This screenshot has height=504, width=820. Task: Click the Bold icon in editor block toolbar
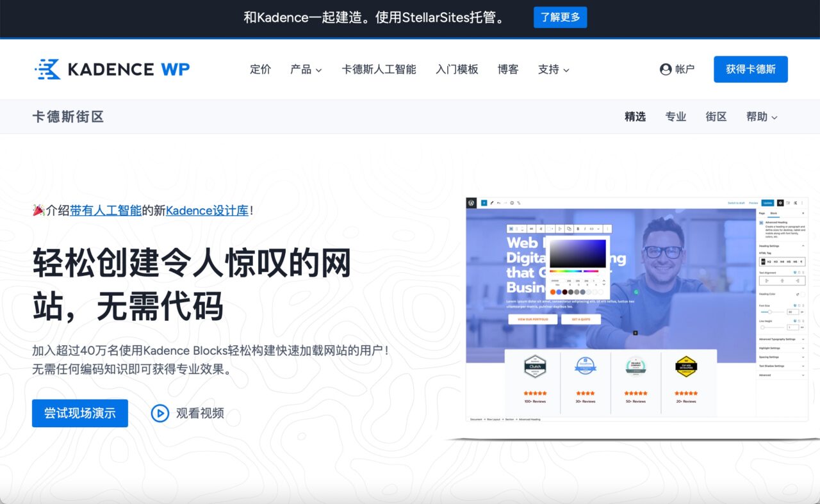578,229
